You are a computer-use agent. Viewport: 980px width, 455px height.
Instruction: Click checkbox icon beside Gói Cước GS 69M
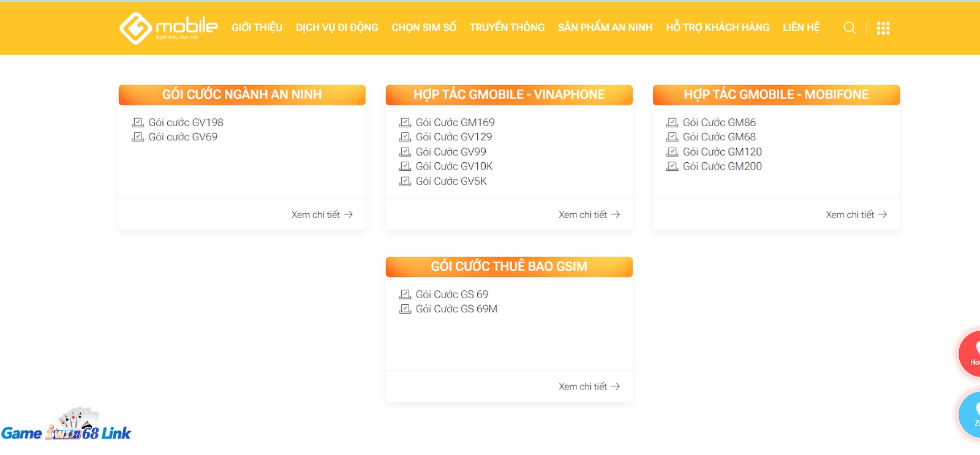(x=405, y=309)
